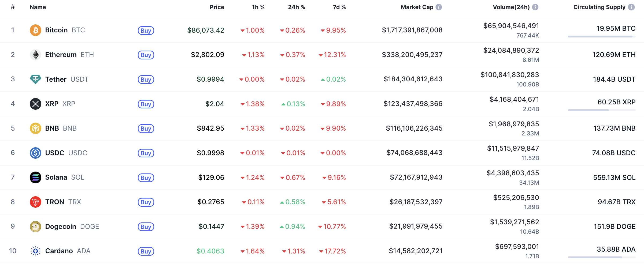This screenshot has height=265, width=644.
Task: Click the Tether logo icon
Action: [35, 79]
